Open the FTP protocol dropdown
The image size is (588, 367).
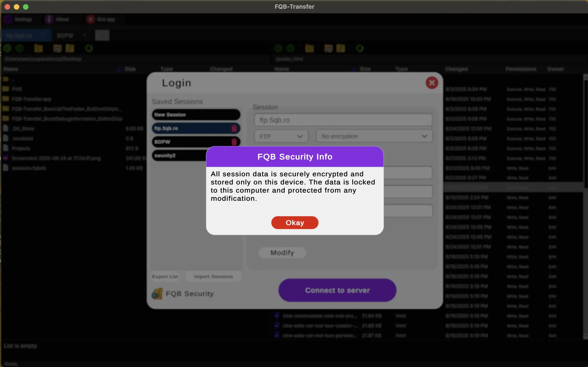281,136
